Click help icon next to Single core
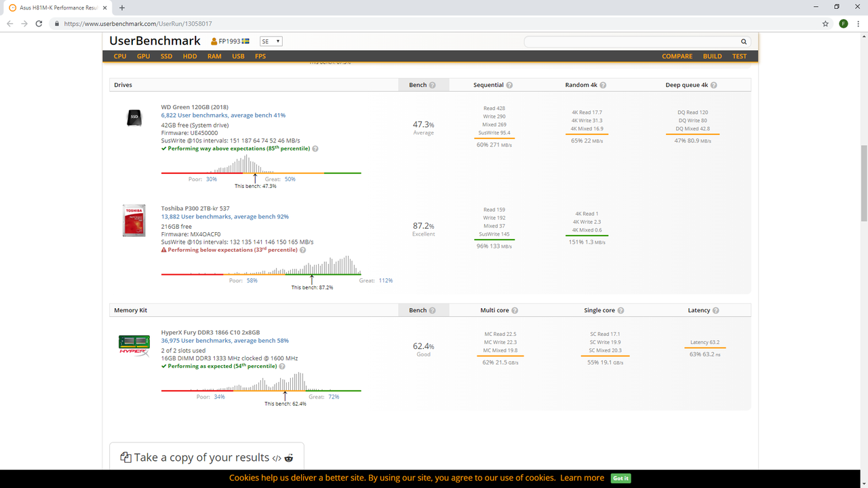 pos(620,310)
